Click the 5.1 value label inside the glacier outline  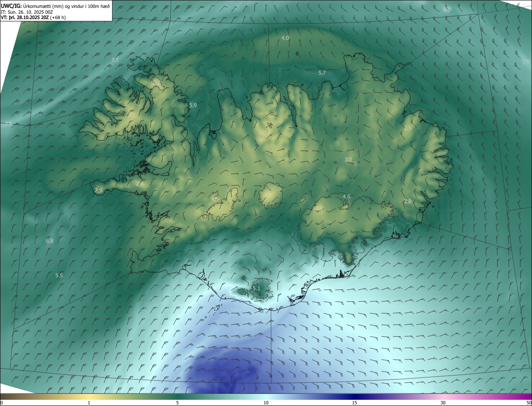(256, 288)
